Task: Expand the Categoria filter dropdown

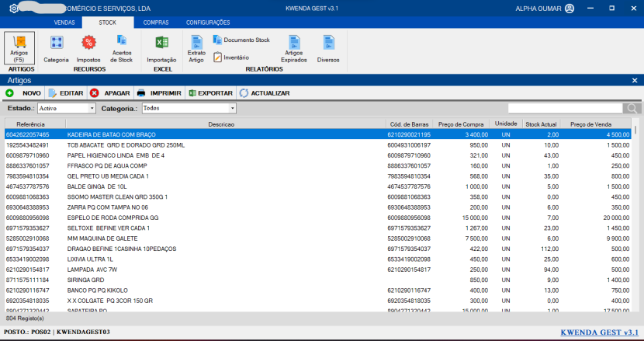Action: [x=232, y=109]
